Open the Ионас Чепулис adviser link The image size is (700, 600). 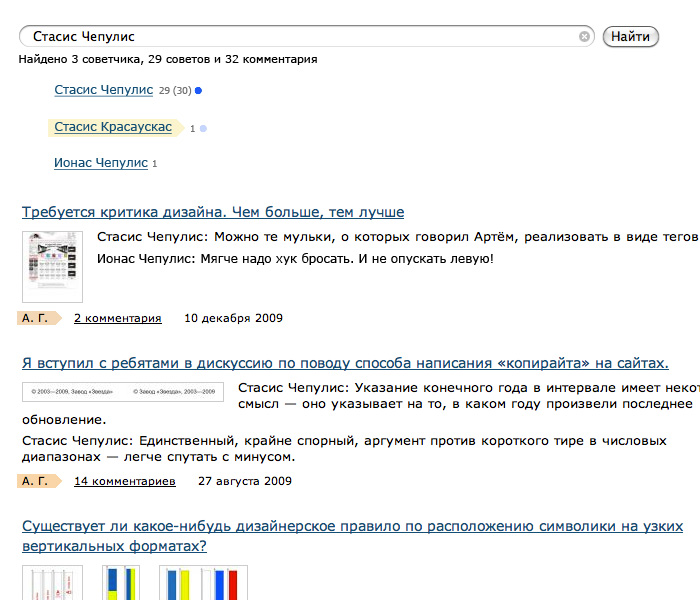101,163
